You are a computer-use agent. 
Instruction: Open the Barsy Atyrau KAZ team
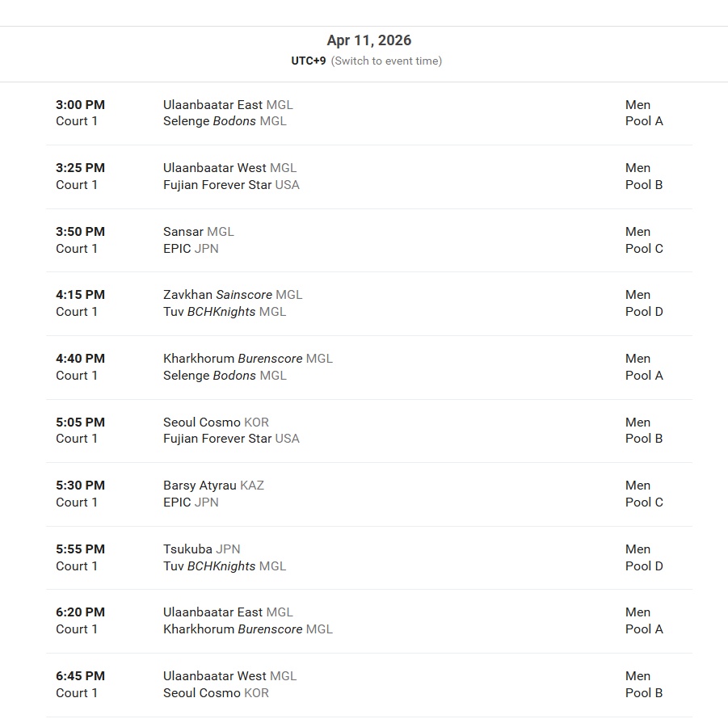coord(213,486)
